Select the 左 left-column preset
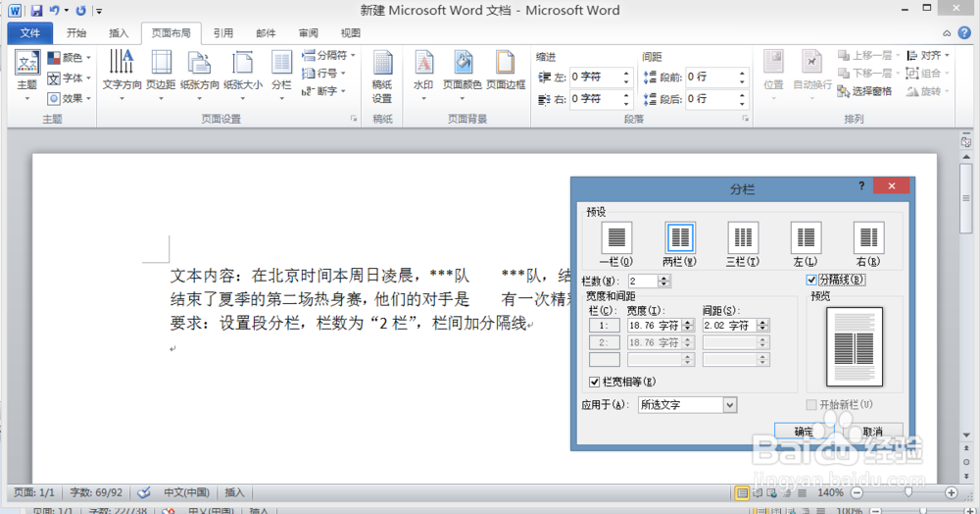This screenshot has height=514, width=980. pyautogui.click(x=806, y=244)
